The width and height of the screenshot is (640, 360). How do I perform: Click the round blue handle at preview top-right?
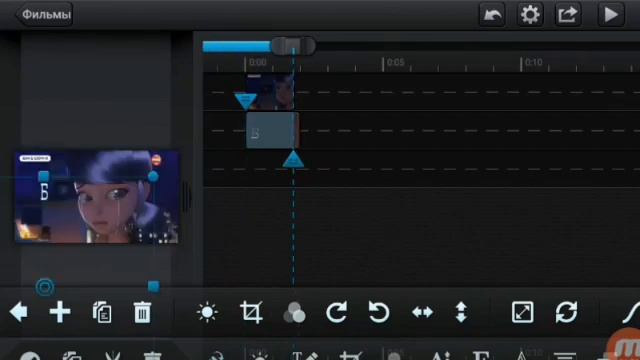[153, 176]
